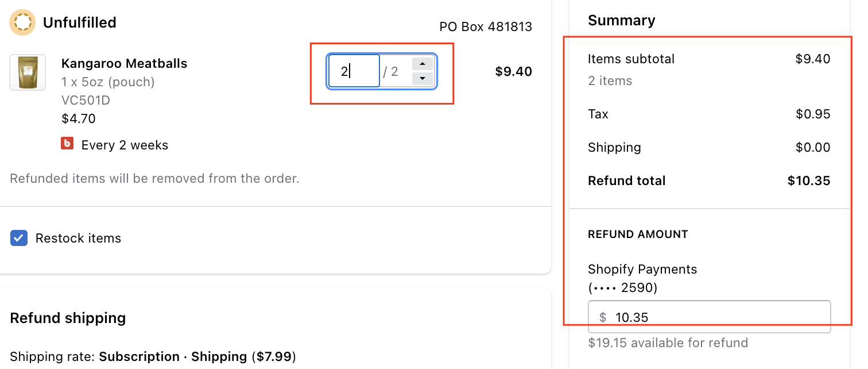
Task: Click the orange Unfulfilled status icon
Action: [x=22, y=22]
